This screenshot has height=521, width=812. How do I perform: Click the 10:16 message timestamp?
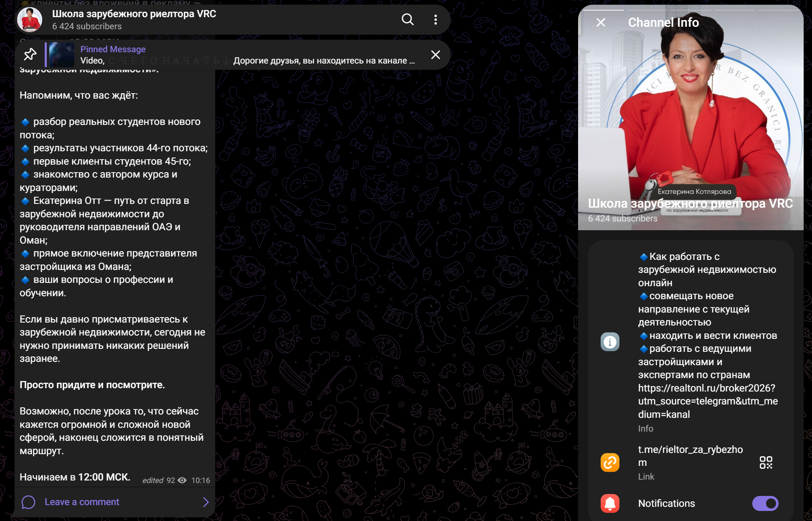[x=200, y=480]
